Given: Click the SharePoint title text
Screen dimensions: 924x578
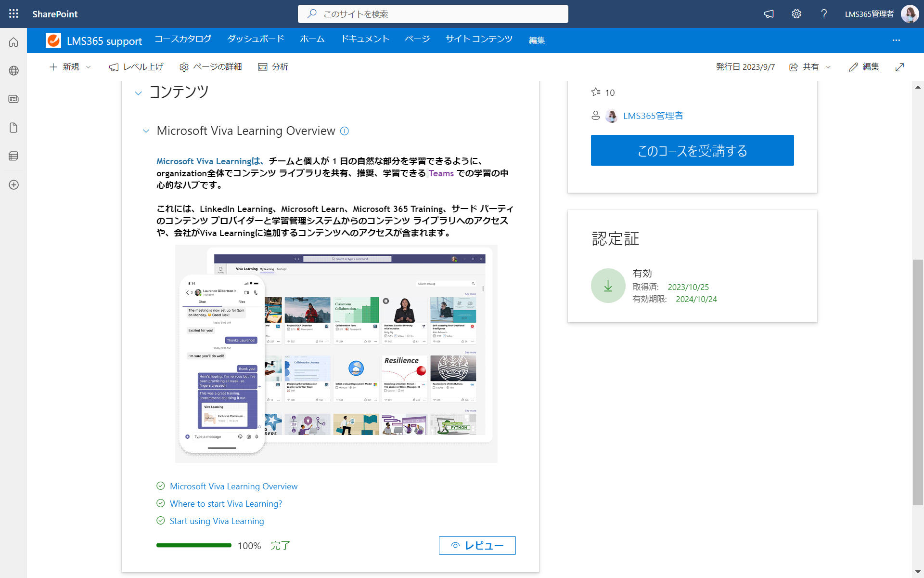Looking at the screenshot, I should pos(55,14).
